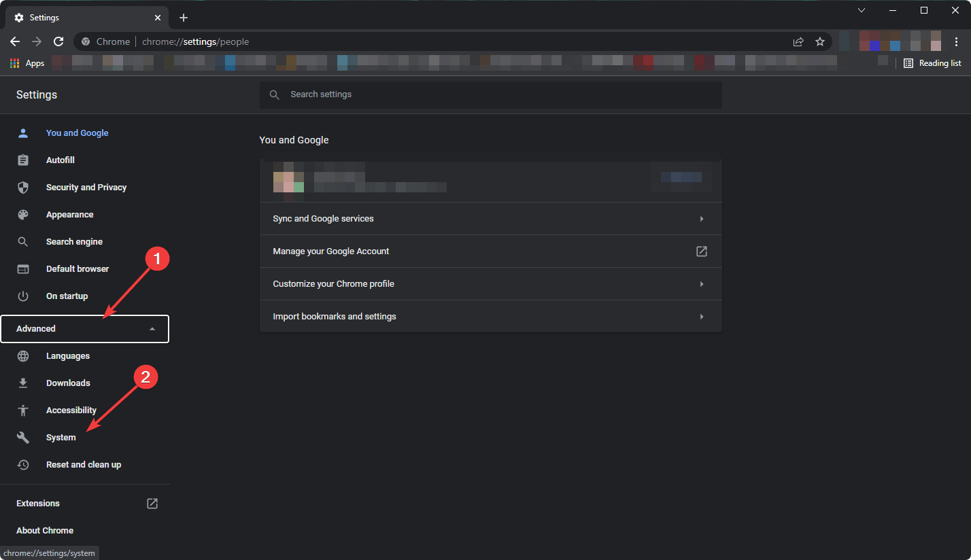Go to Security and Privacy

(x=86, y=188)
